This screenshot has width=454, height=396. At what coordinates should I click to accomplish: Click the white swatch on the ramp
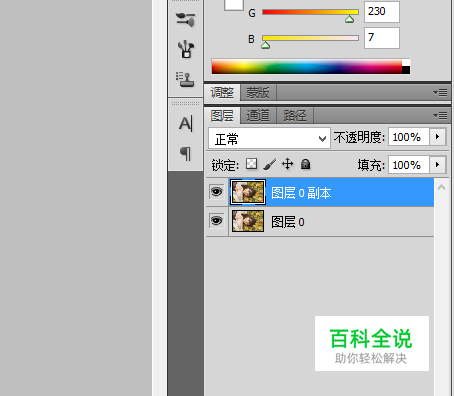(406, 63)
